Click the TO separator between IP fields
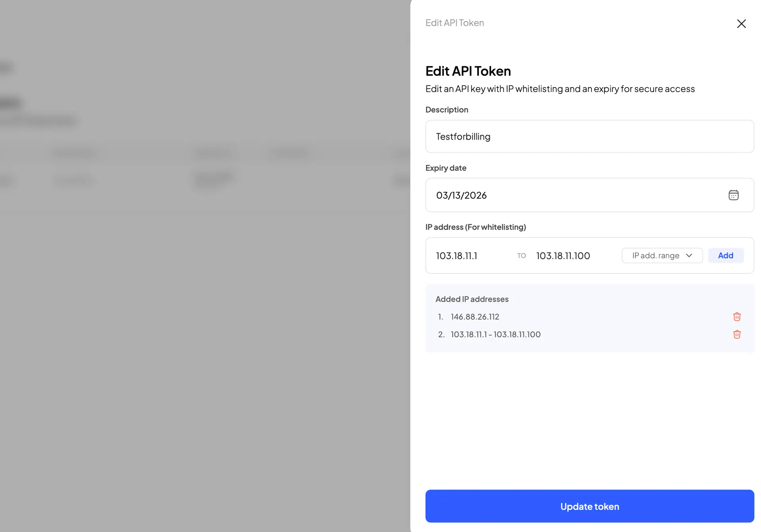The width and height of the screenshot is (761, 532). [521, 256]
